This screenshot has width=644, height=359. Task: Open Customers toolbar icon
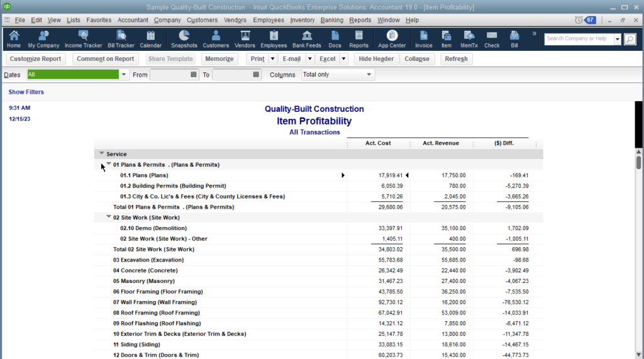pos(216,39)
